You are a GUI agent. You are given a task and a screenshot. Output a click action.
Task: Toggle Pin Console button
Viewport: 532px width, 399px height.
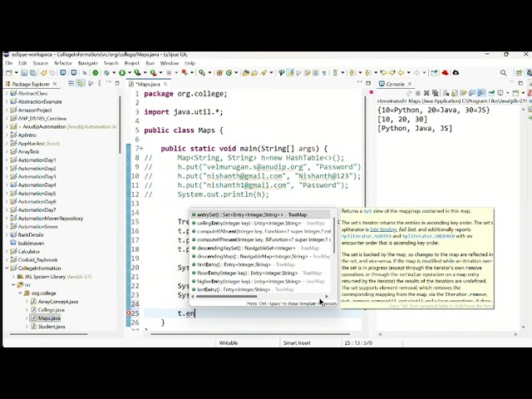pyautogui.click(x=491, y=93)
